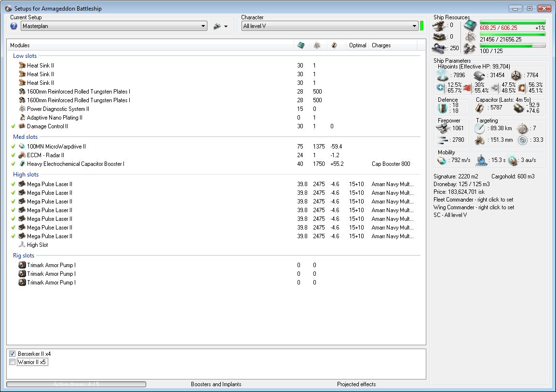Open the ship setup tools icon
This screenshot has width=556, height=392.
pos(217,26)
